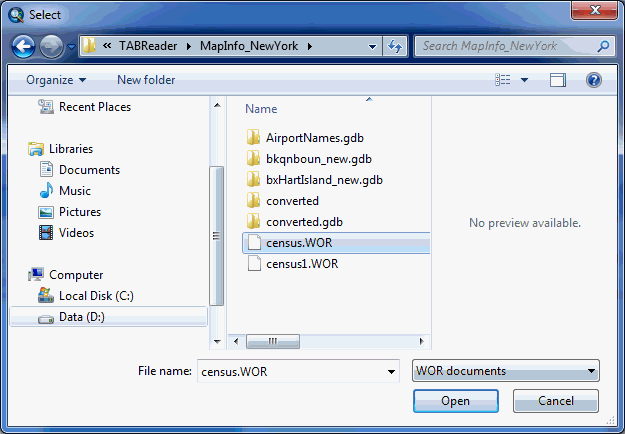Select MapInfo_NewYork in the address path
The image size is (625, 434).
click(x=249, y=46)
